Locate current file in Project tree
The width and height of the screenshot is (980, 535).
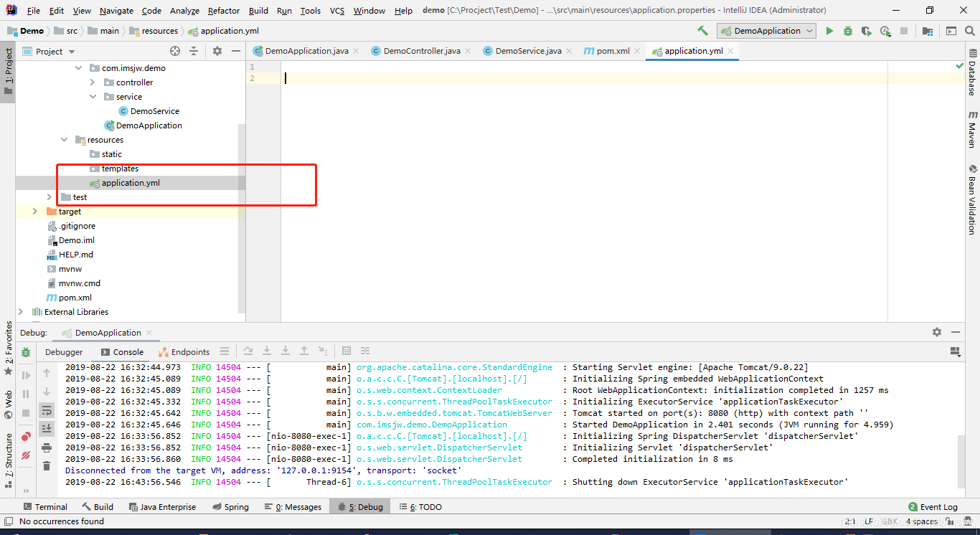[x=175, y=51]
